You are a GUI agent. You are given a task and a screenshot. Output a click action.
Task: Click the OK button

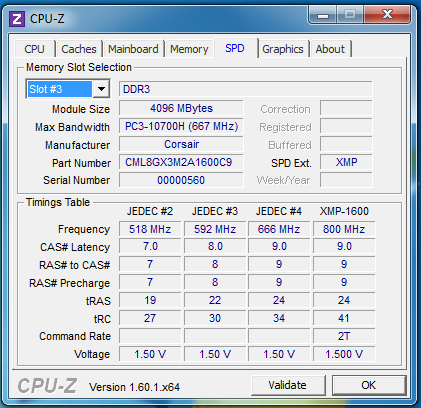click(369, 385)
